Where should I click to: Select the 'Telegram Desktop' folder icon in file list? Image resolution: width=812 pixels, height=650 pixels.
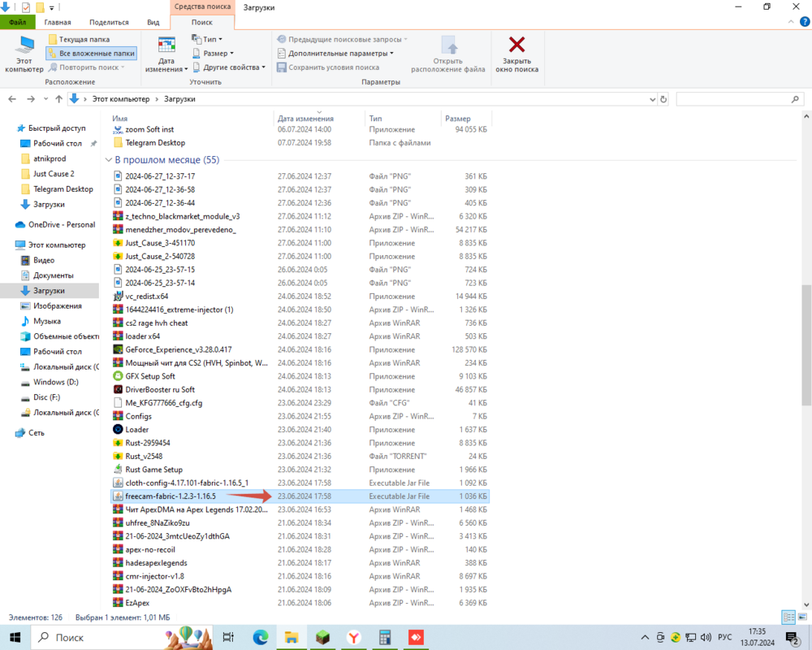coord(118,142)
